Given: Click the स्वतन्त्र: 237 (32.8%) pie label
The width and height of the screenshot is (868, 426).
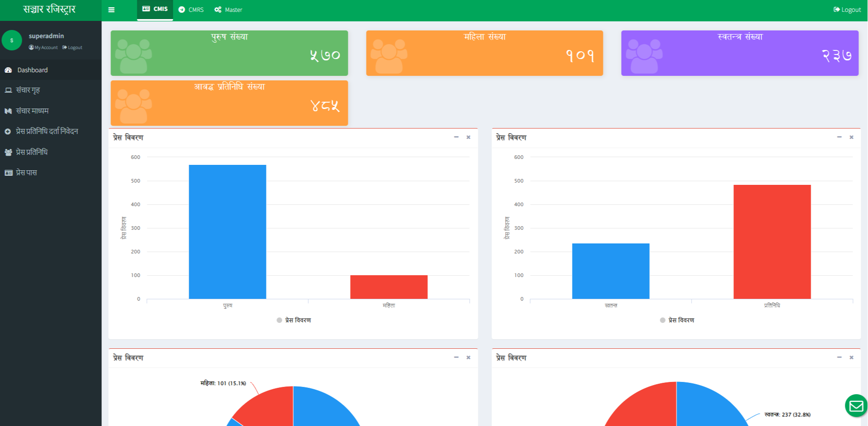Looking at the screenshot, I should click(788, 415).
